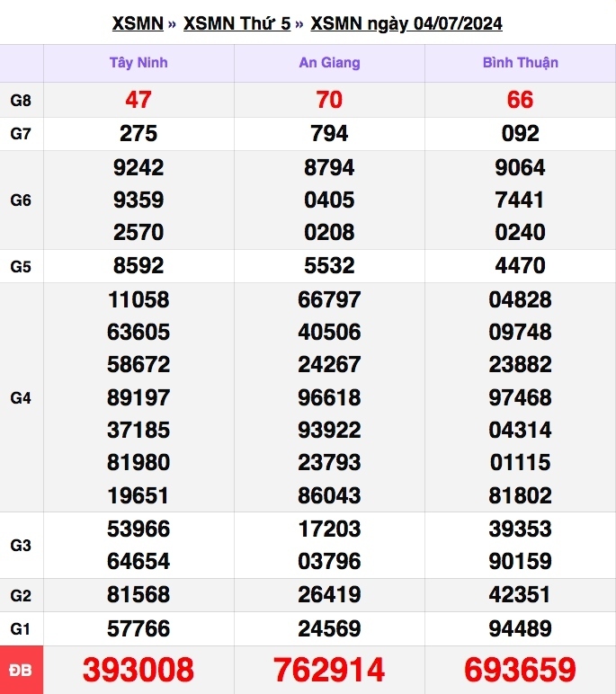Select the Tây Ninh column header
Viewport: 616px width, 694px height.
[x=138, y=62]
